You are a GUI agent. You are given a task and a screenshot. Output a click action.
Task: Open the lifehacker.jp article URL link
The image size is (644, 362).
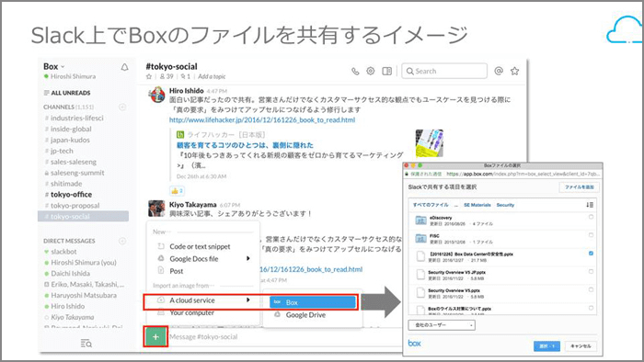tap(262, 120)
